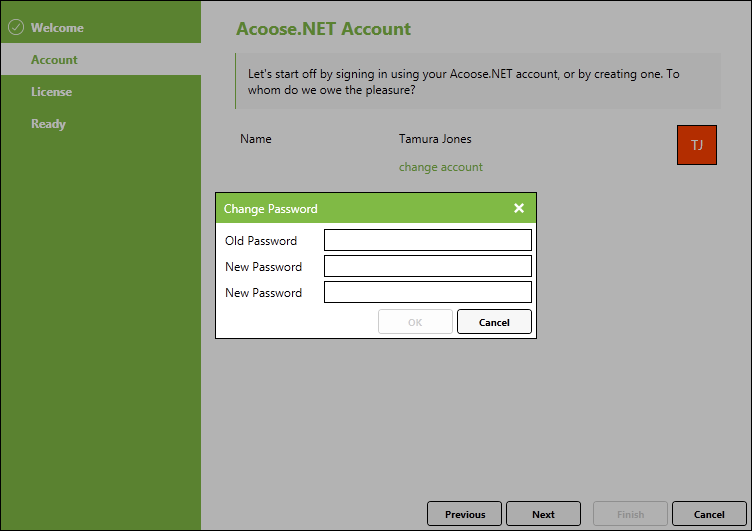Proceed with the Next button
Screen dimensions: 752x531
pos(543,514)
